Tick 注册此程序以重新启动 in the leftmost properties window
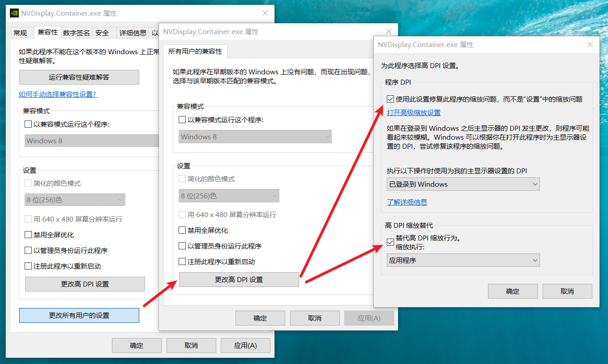608x364 pixels. (x=28, y=266)
